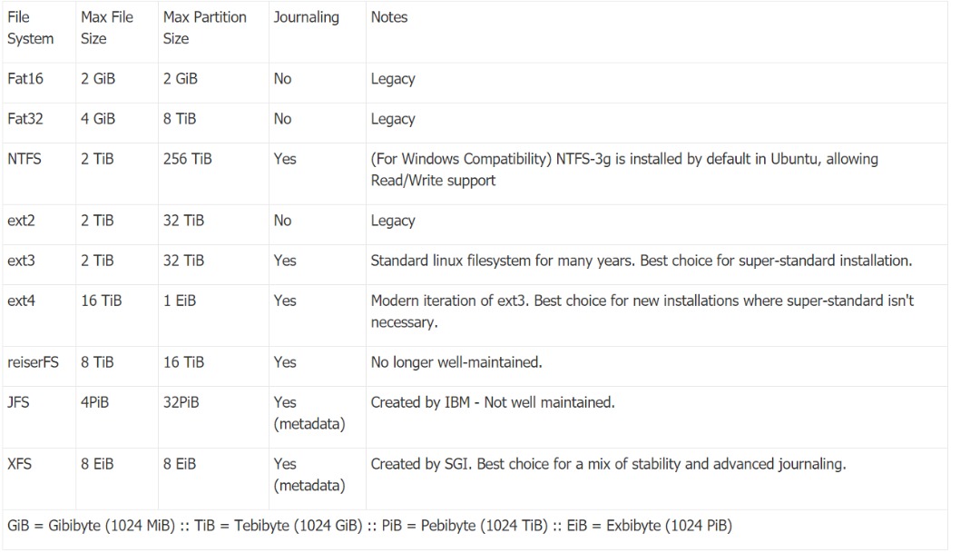The width and height of the screenshot is (980, 553).
Task: Click the Max File Size header
Action: click(x=108, y=28)
